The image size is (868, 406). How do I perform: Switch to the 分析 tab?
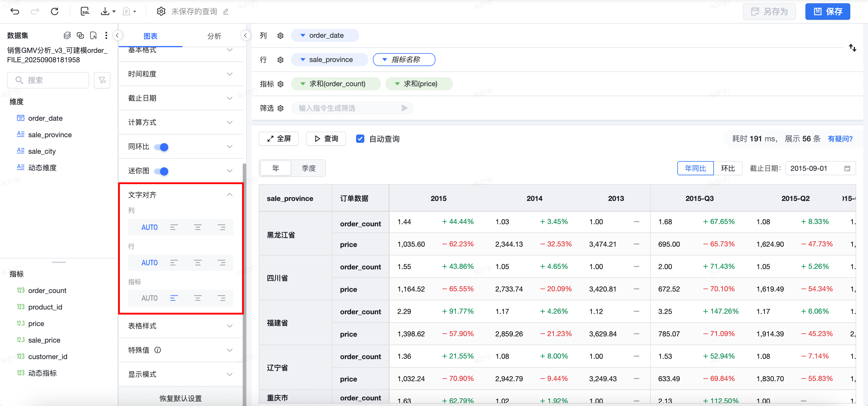pos(214,36)
